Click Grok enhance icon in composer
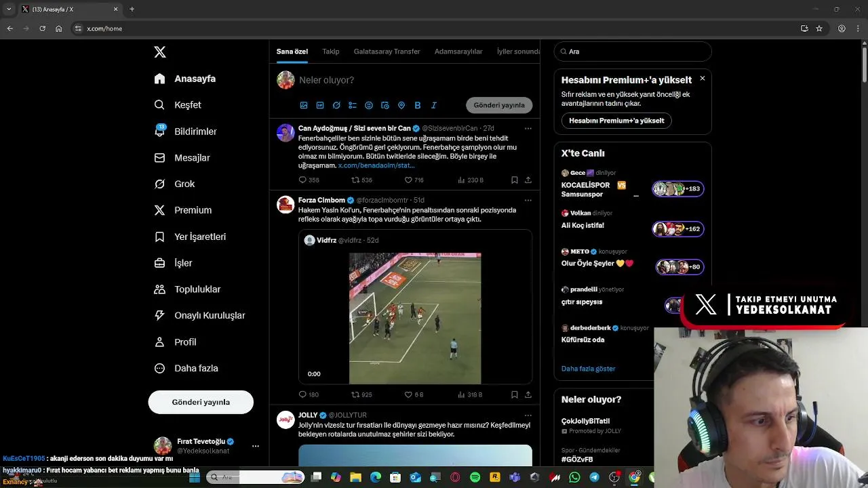This screenshot has width=868, height=488. tap(336, 105)
